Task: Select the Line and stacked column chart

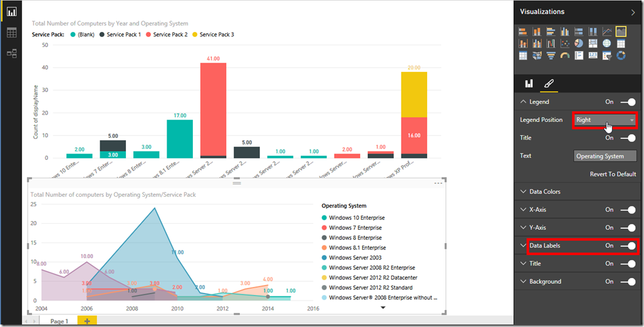Action: (523, 44)
